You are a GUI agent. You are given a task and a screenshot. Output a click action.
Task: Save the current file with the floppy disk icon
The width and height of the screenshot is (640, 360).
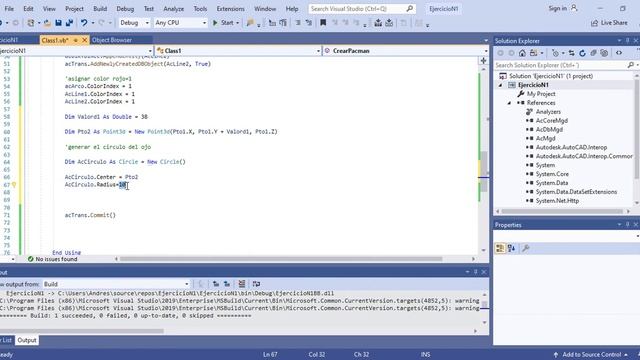58,23
